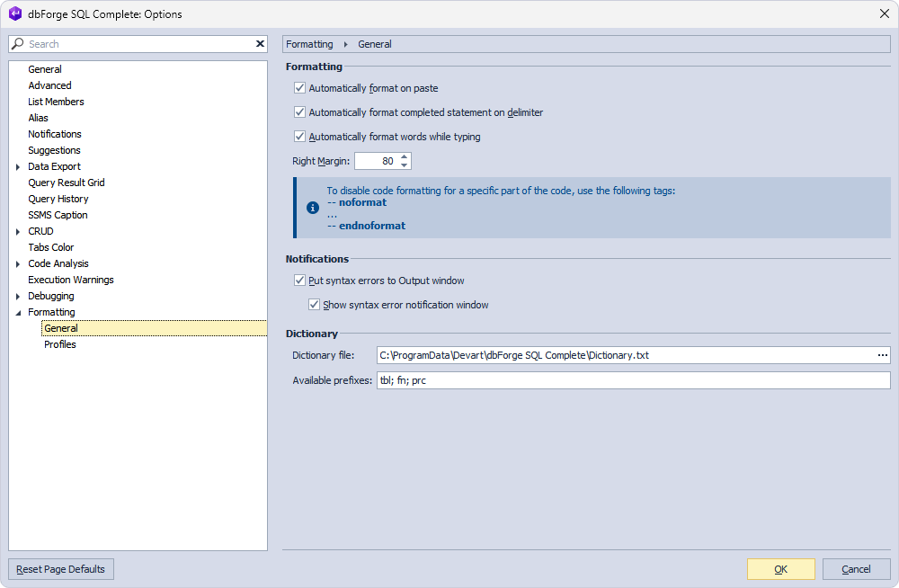
Task: Open Notifications tree item
Action: click(55, 134)
